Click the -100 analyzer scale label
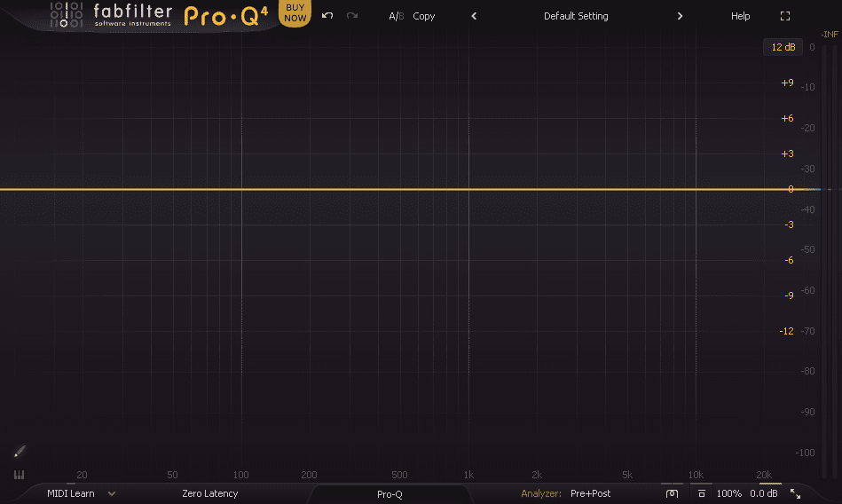Image resolution: width=842 pixels, height=504 pixels. click(x=805, y=453)
